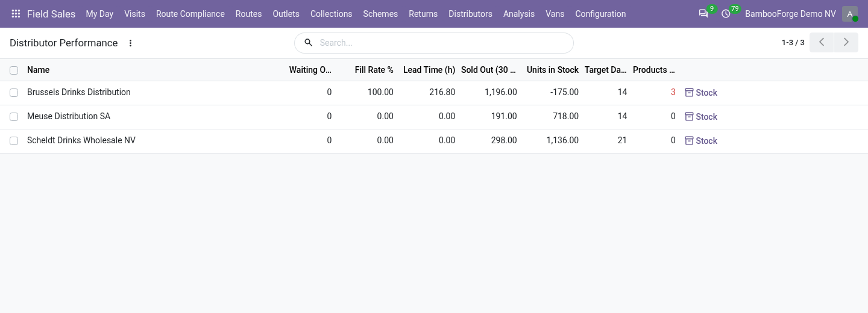This screenshot has height=313, width=868.
Task: Open the activities clock icon
Action: [x=726, y=13]
